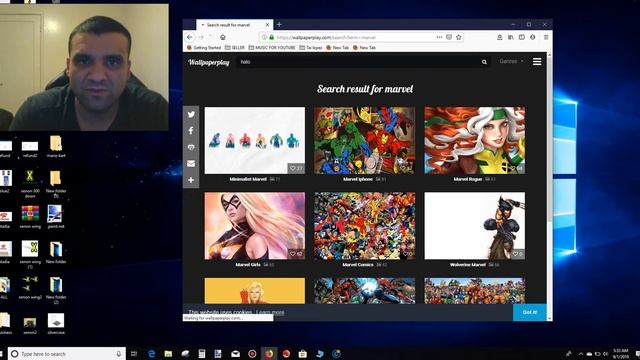Switch to Firefox on the taskbar

click(269, 354)
